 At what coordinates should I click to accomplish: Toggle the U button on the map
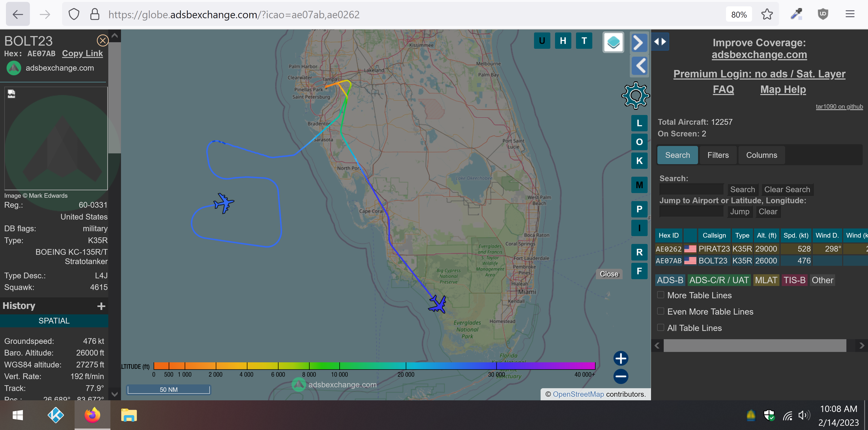point(542,41)
